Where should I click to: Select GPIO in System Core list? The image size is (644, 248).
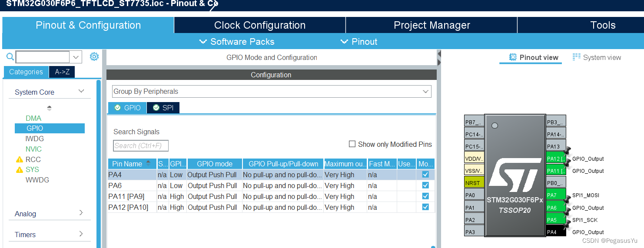(x=50, y=128)
